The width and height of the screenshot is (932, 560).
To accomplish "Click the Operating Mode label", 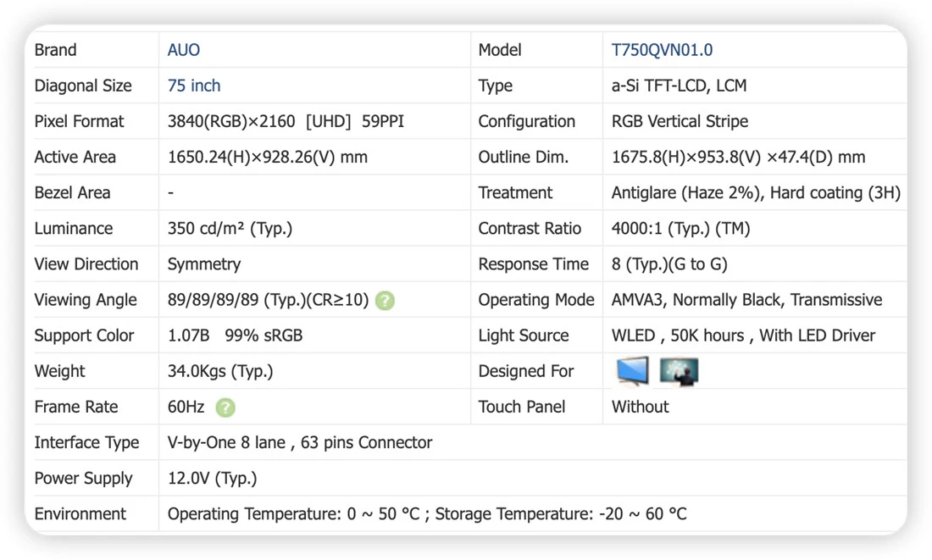I will click(x=536, y=300).
